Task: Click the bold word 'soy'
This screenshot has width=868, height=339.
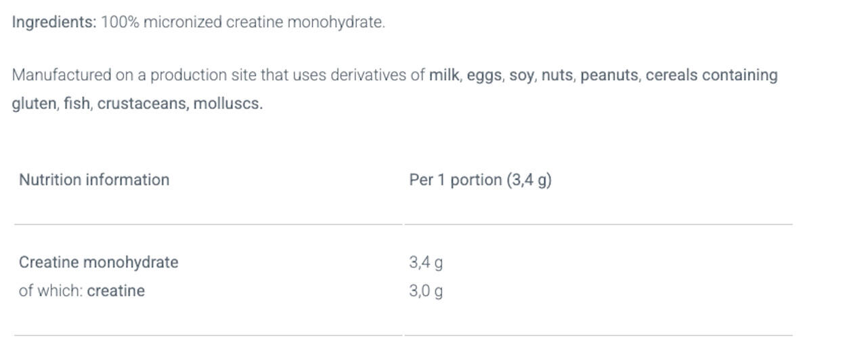Action: click(x=521, y=75)
